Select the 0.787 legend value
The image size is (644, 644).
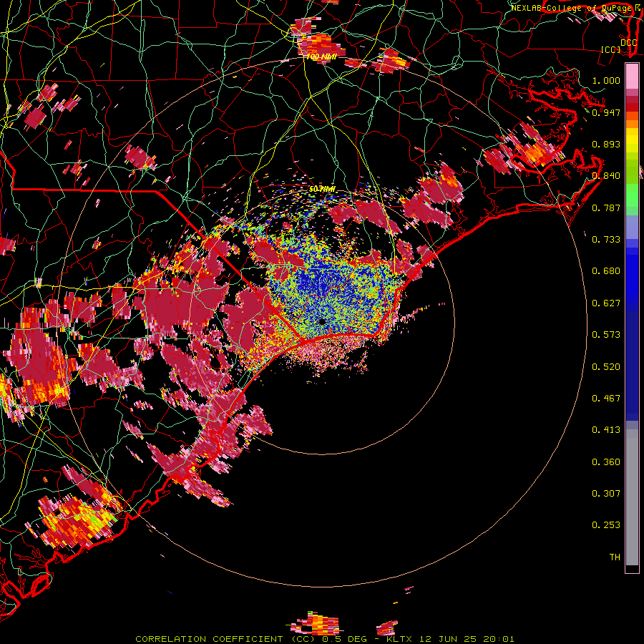tap(606, 208)
